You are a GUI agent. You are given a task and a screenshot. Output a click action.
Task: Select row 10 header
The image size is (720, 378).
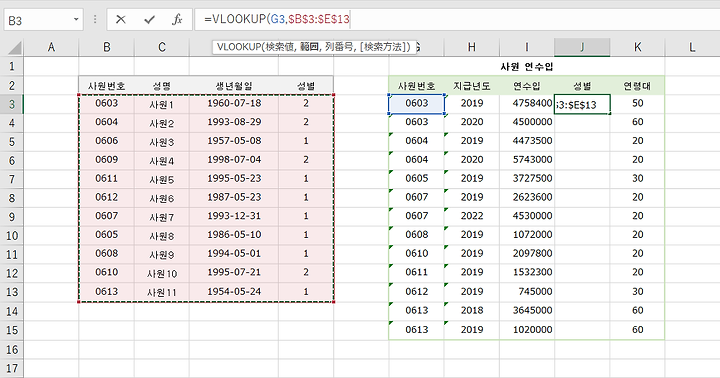pos(12,236)
